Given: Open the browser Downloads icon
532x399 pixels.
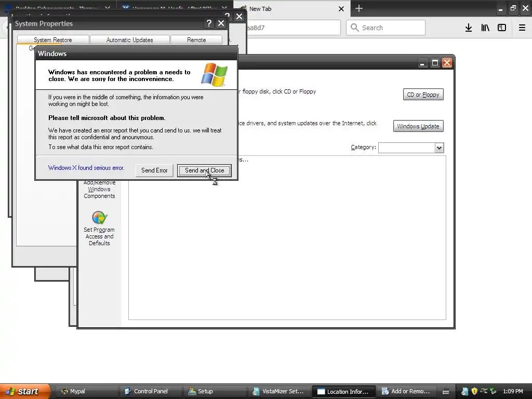Looking at the screenshot, I should pos(469,28).
